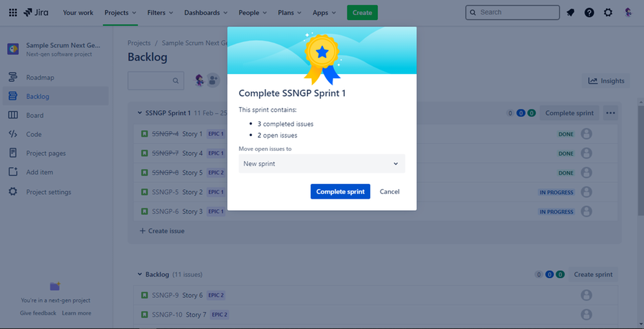Screen dimensions: 644x329
Task: Open the Plans menu
Action: pos(289,13)
